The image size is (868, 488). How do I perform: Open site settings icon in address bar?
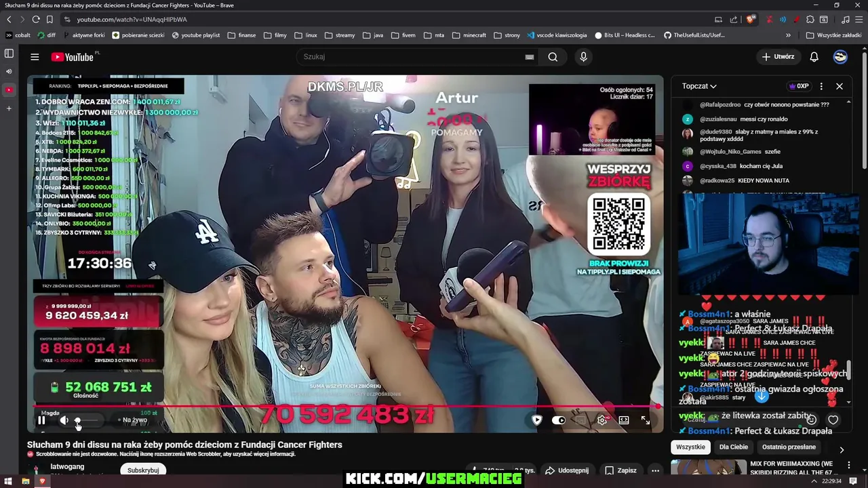coord(66,20)
